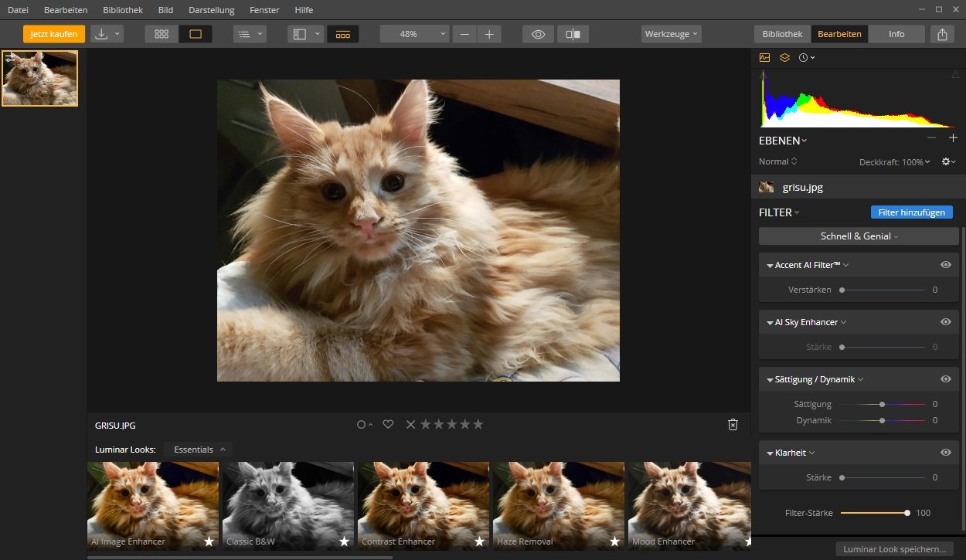Open the Darstellung menu
Screen dimensions: 966x560
coord(211,10)
